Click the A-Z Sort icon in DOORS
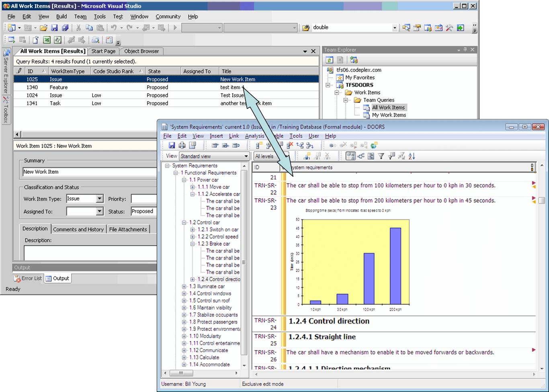 tap(412, 156)
